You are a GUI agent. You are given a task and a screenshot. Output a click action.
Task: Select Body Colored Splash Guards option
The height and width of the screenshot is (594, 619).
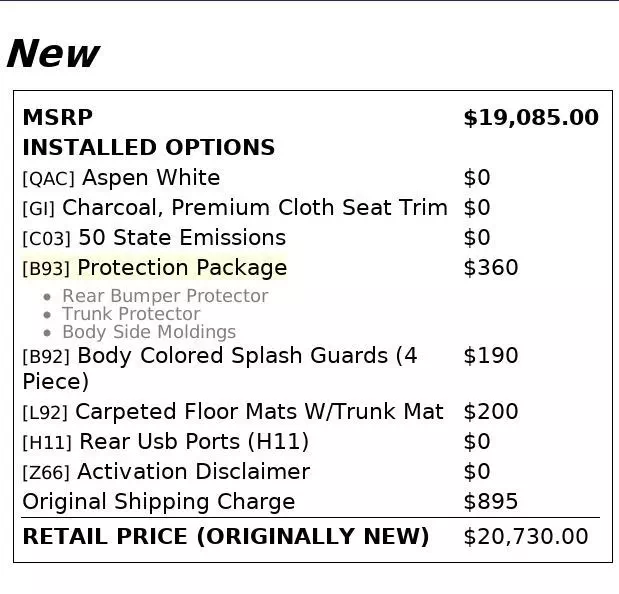pyautogui.click(x=220, y=357)
